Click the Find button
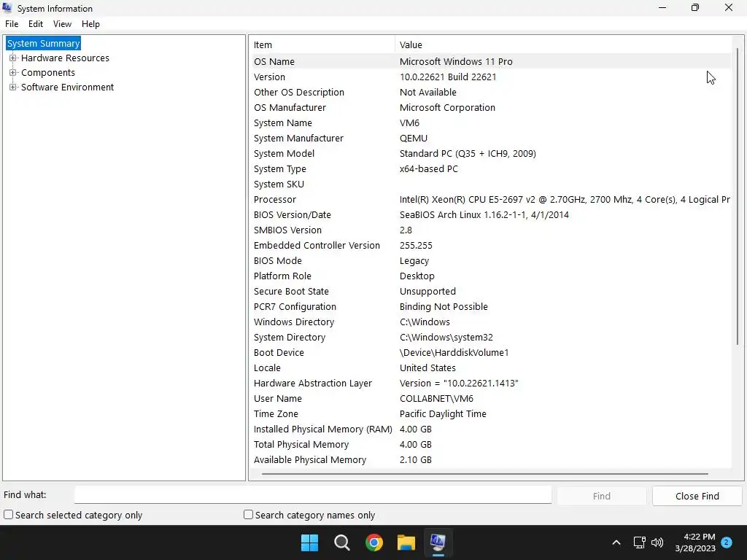Screen dimensions: 747x560 (x=602, y=496)
